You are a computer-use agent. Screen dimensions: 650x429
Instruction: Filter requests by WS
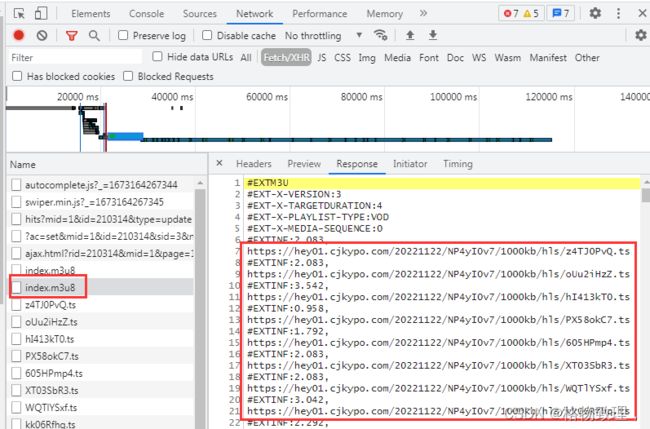click(x=479, y=58)
